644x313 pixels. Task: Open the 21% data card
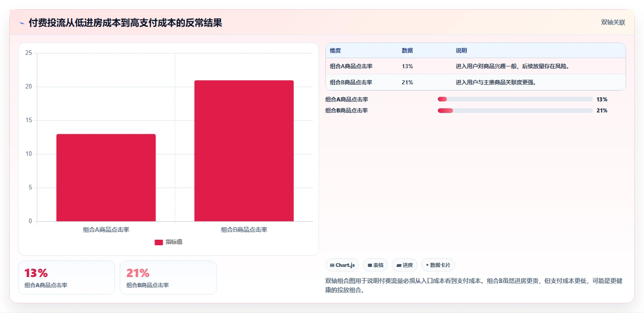pyautogui.click(x=168, y=278)
